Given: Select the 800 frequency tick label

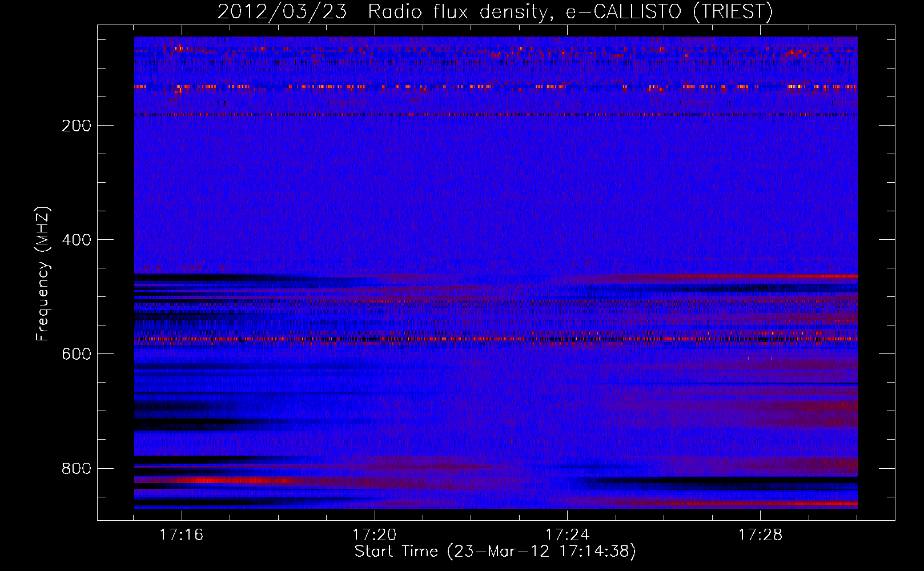Looking at the screenshot, I should [x=77, y=468].
